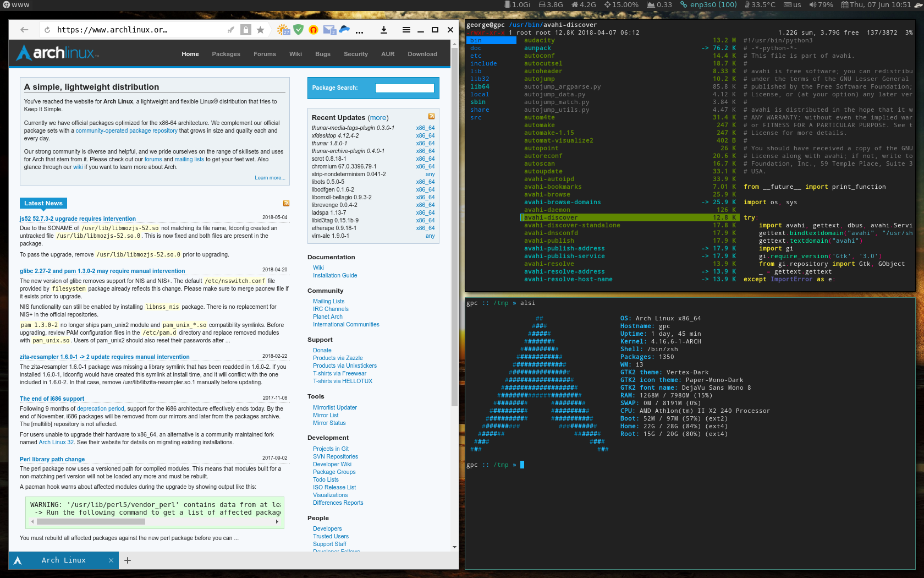This screenshot has width=924, height=578.
Task: Select the sbin directory in ranger
Action: coord(478,102)
